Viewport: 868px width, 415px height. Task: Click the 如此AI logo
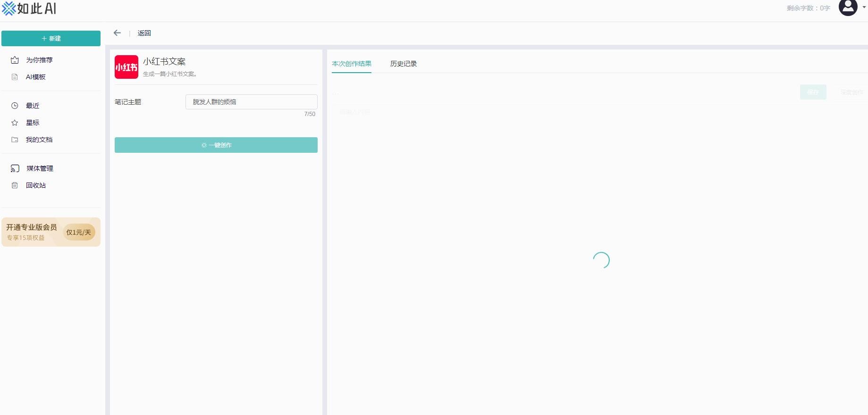coord(29,8)
